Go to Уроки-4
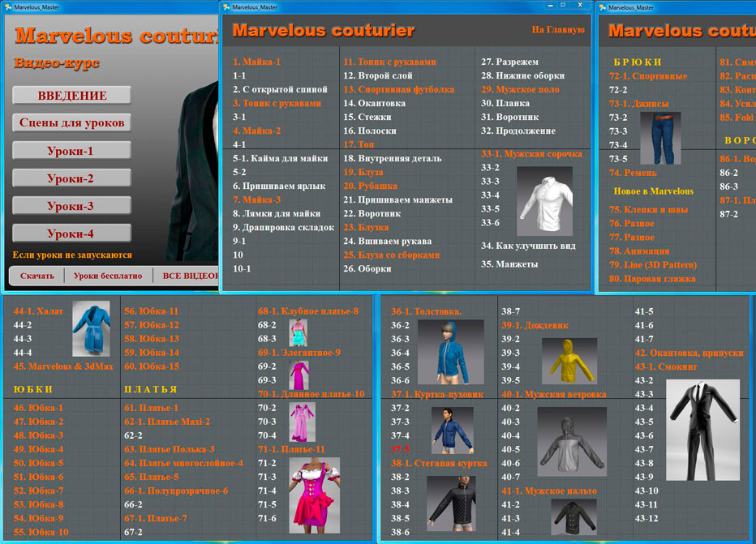 coord(72,233)
